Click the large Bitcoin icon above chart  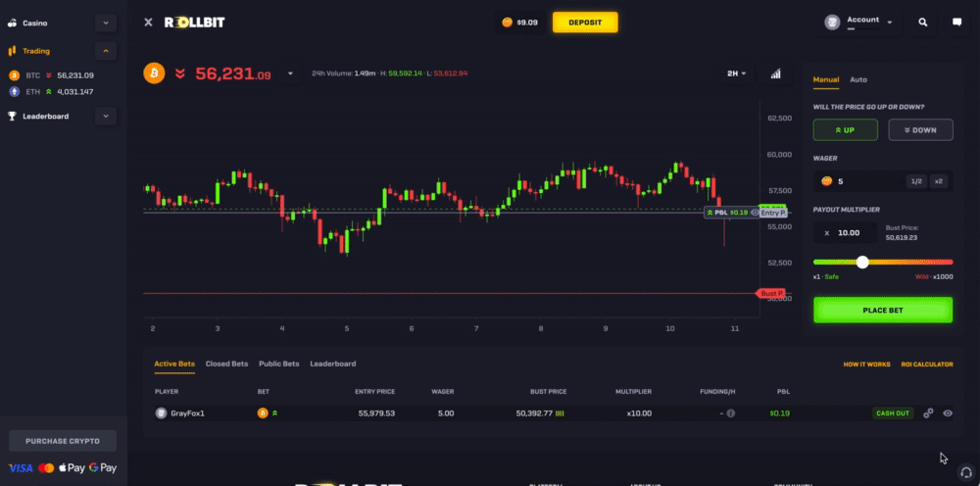pos(154,73)
